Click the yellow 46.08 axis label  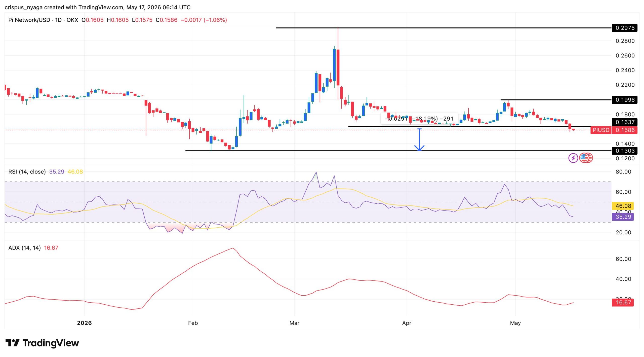pyautogui.click(x=623, y=206)
